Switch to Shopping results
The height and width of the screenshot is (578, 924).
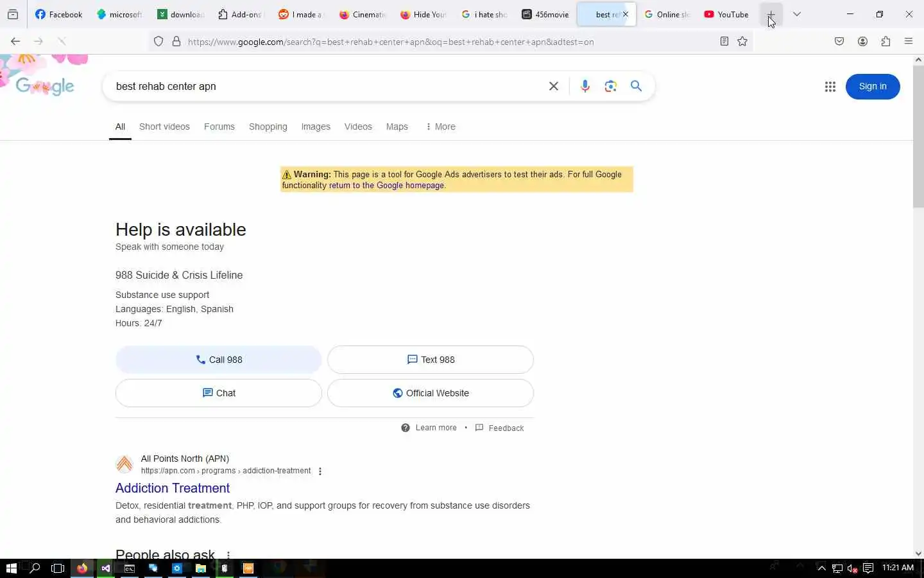[x=268, y=127]
